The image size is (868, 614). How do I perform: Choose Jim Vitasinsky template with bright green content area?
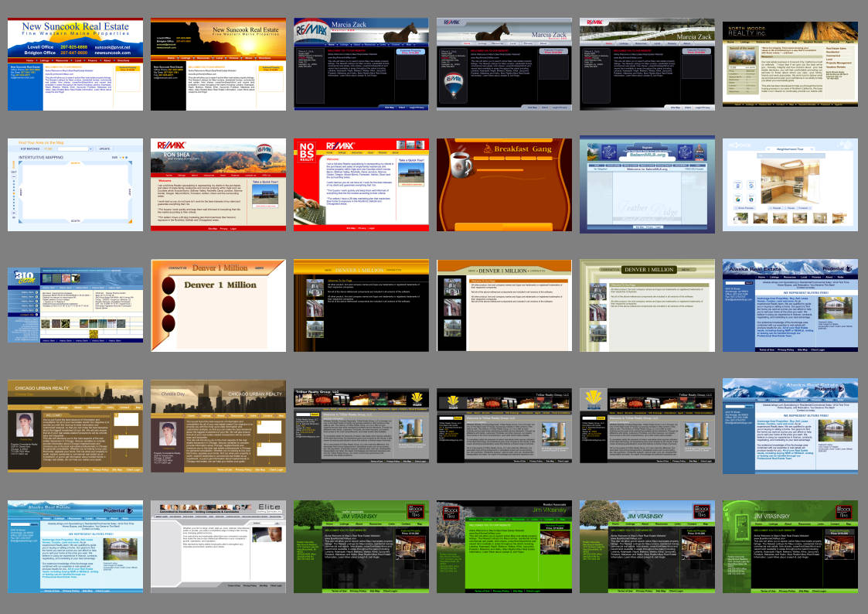504,547
